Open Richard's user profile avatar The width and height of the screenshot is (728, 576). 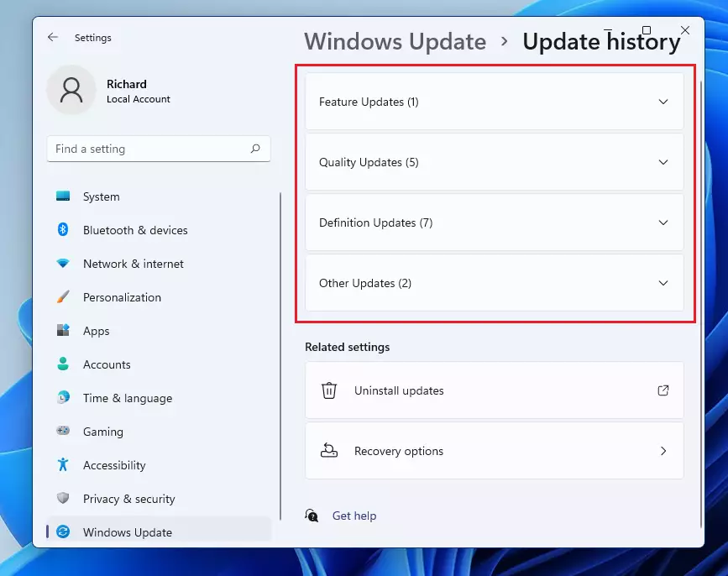tap(71, 90)
